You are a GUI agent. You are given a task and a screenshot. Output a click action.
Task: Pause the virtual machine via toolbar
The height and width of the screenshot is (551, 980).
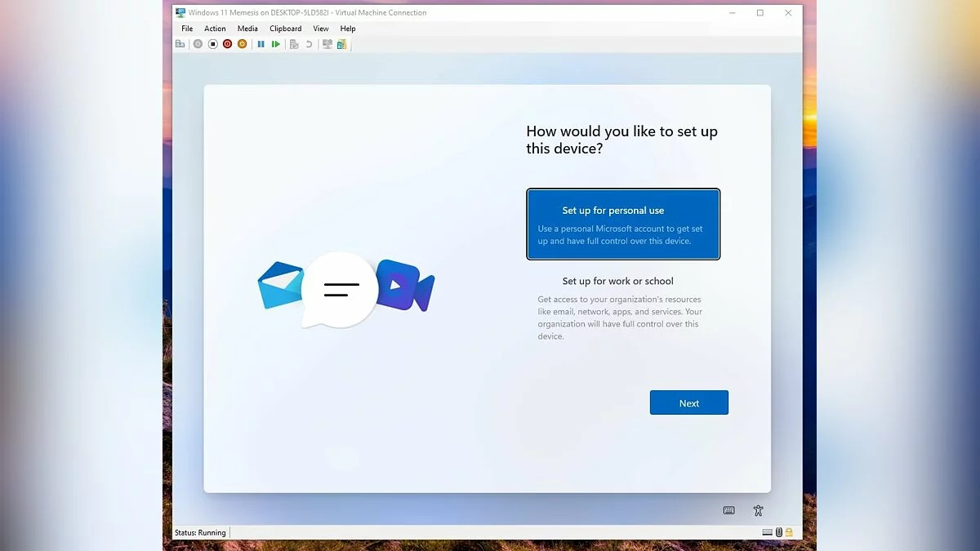point(261,44)
